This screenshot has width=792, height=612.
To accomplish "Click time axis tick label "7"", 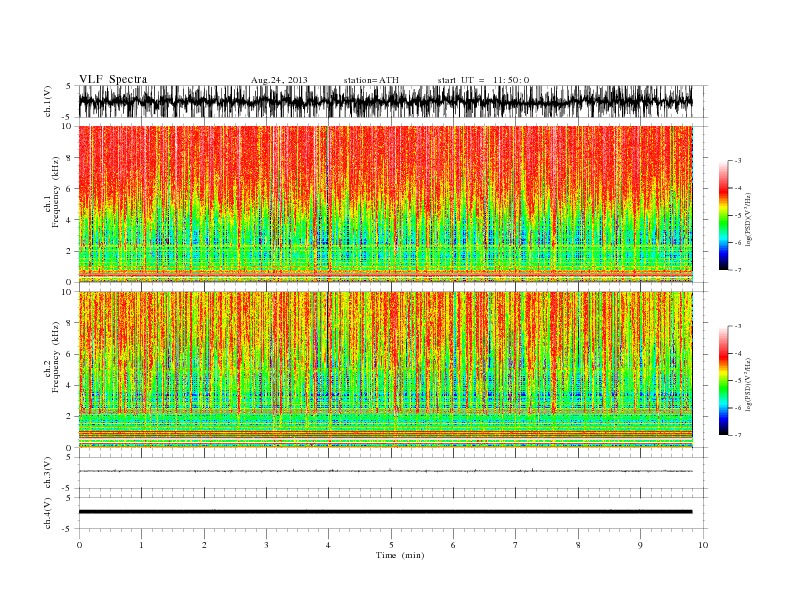I will click(x=516, y=545).
